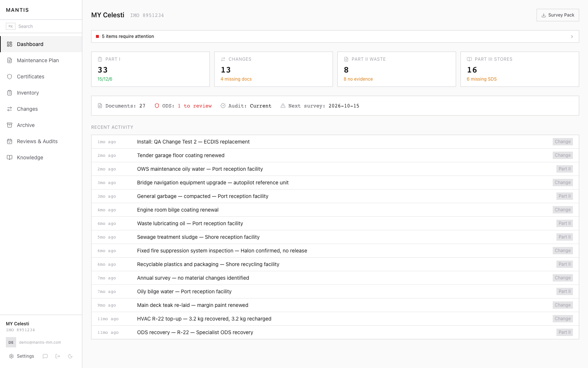The width and height of the screenshot is (588, 368).
Task: Select 'Tender garage floor coating renewed' entry
Action: click(x=335, y=155)
